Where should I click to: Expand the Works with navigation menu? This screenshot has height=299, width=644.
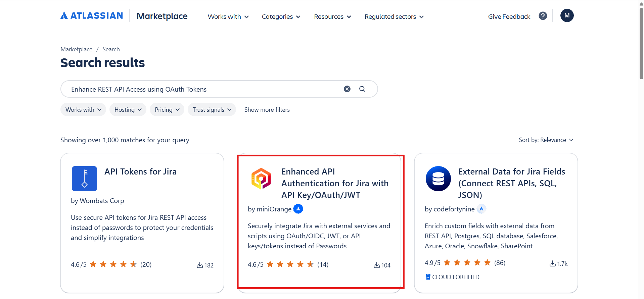[228, 16]
